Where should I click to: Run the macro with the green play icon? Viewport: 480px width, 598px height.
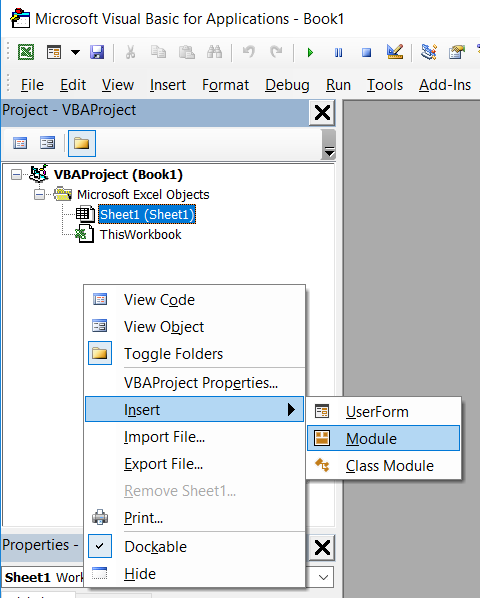pyautogui.click(x=310, y=52)
